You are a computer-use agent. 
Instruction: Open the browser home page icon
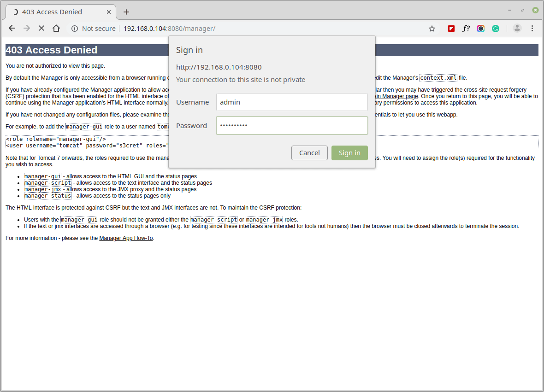point(56,29)
